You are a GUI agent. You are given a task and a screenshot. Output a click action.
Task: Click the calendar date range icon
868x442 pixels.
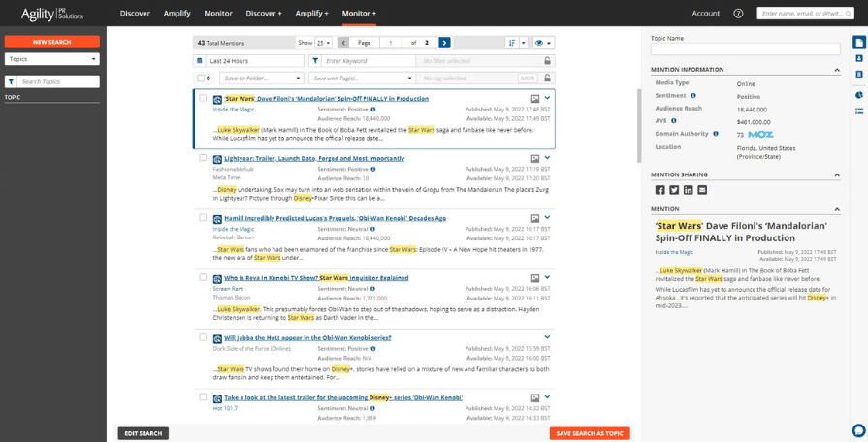[199, 61]
